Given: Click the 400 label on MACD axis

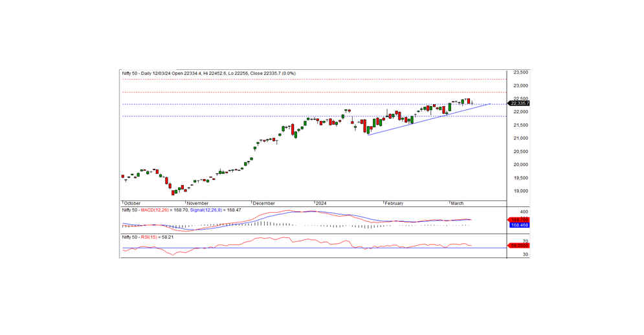Looking at the screenshot, I should (524, 212).
